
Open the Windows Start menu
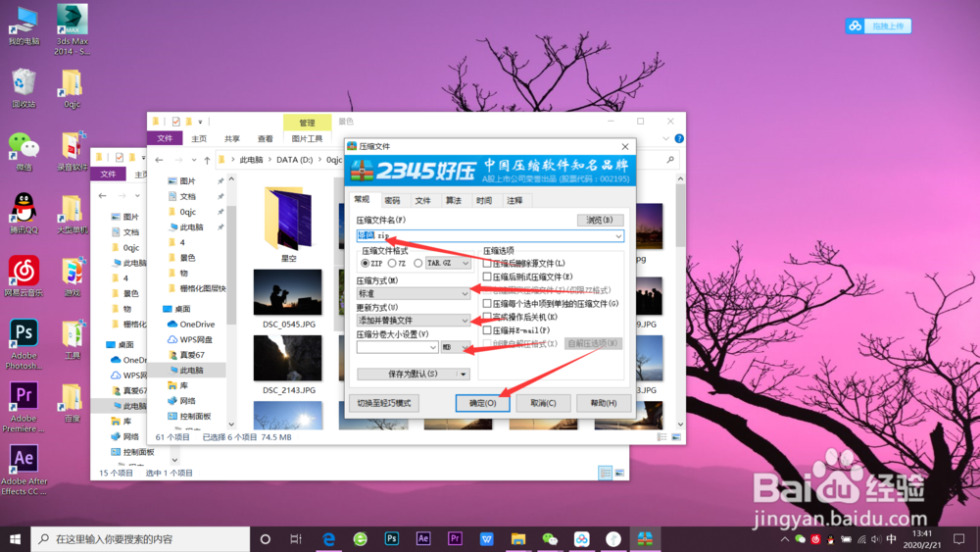(x=15, y=539)
